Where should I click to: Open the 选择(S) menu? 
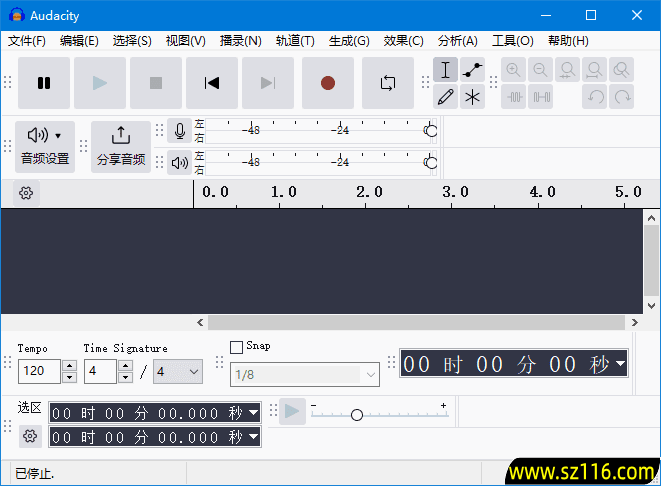click(132, 41)
